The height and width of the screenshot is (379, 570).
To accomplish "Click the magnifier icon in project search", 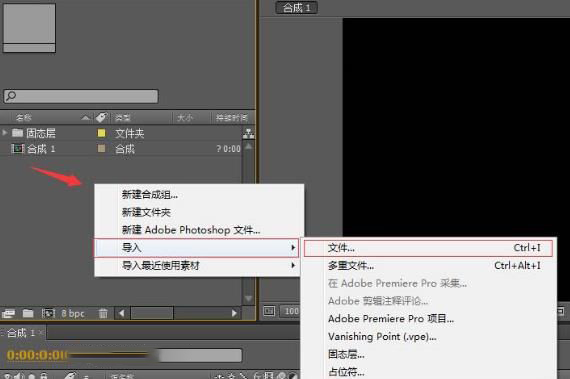I will [x=11, y=96].
